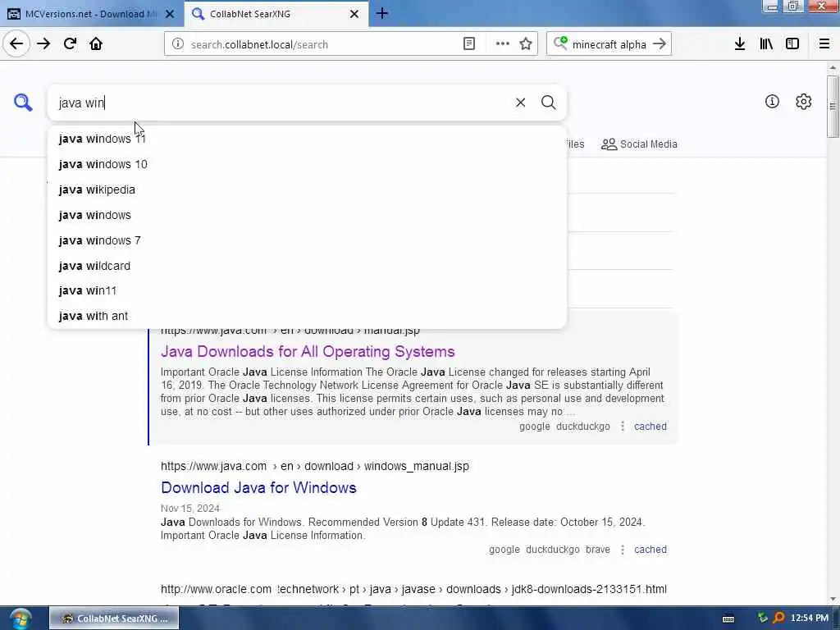The image size is (840, 630).
Task: Expand engine options beside Java Downloads result
Action: [x=622, y=427]
